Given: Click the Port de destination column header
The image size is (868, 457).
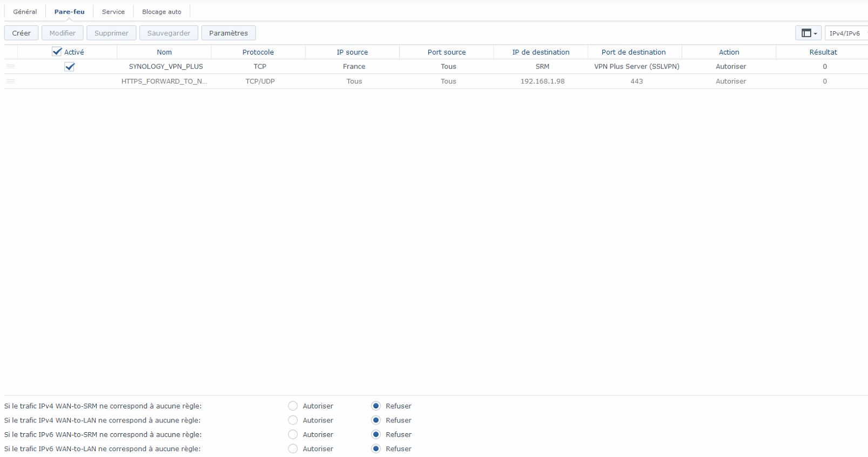Looking at the screenshot, I should pyautogui.click(x=634, y=52).
